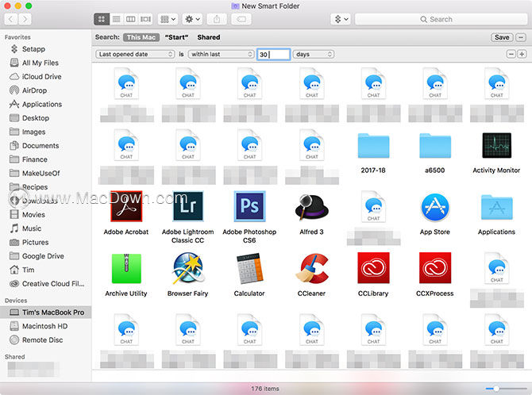Screen dimensions: 532x395
Task: Select the "Shared" search scope
Action: (x=209, y=37)
